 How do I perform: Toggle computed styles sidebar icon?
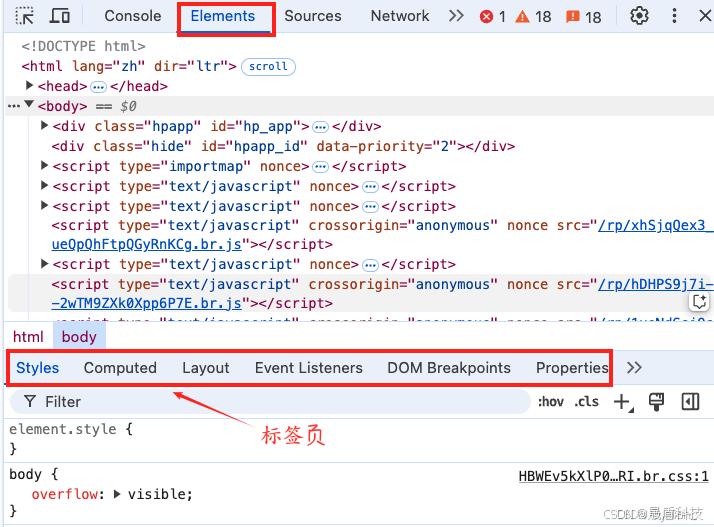point(690,402)
